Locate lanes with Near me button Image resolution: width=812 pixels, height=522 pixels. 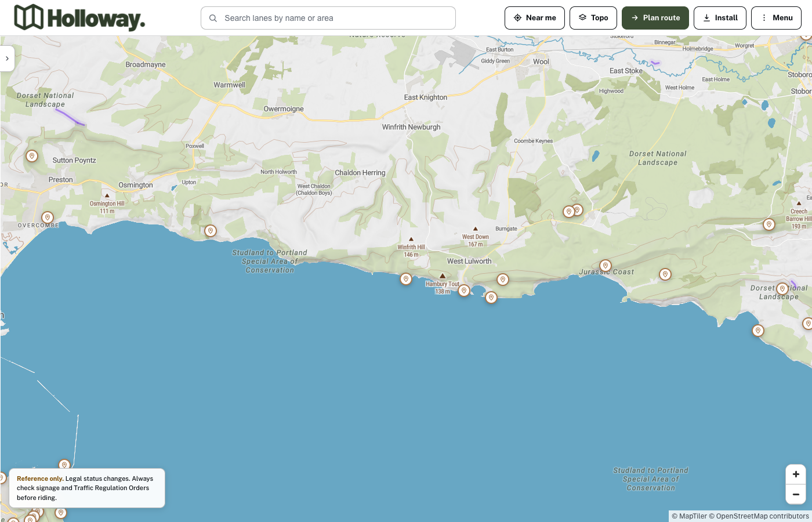tap(535, 18)
